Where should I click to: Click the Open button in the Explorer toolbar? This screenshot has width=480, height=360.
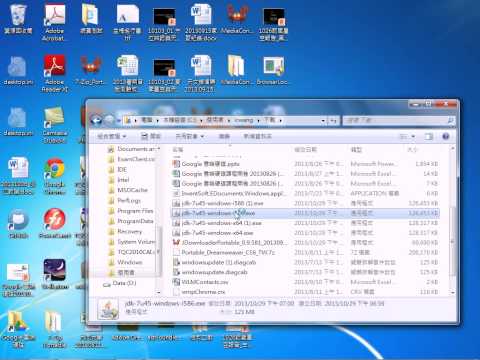[x=151, y=136]
